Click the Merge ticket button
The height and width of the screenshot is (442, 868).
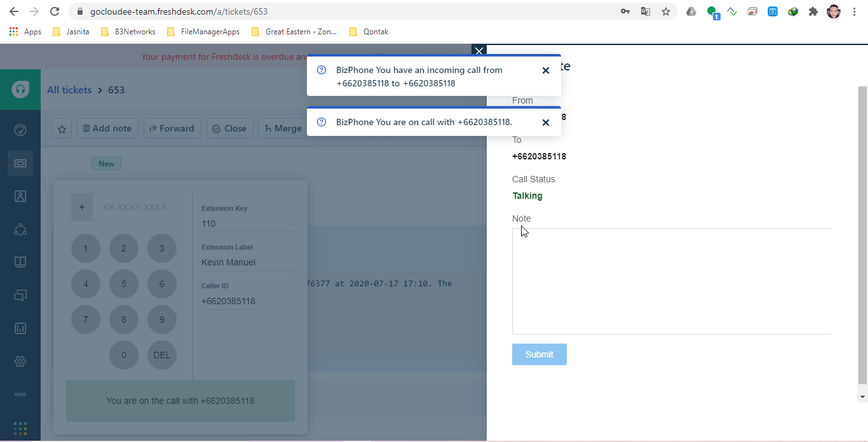283,128
